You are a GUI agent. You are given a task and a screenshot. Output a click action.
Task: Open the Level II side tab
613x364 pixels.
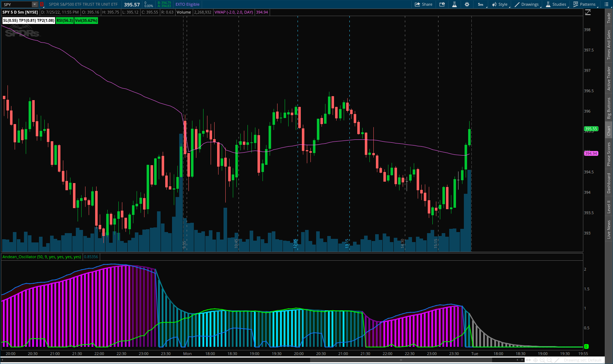[x=609, y=207]
